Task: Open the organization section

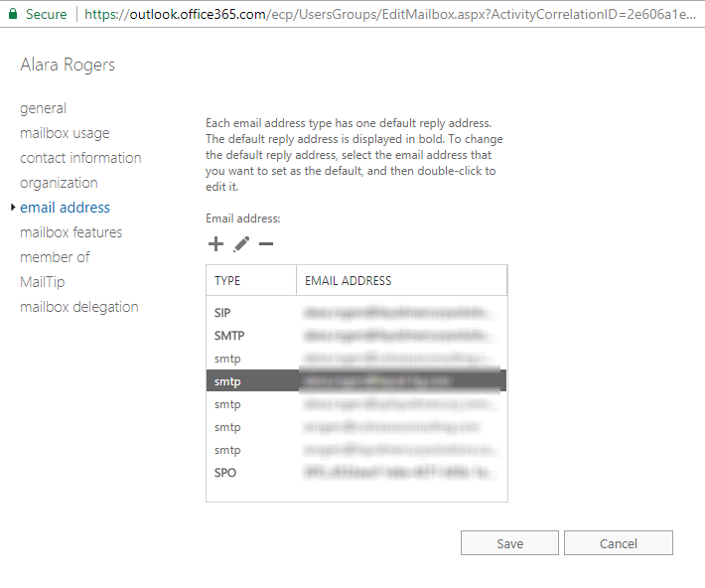Action: (x=59, y=182)
